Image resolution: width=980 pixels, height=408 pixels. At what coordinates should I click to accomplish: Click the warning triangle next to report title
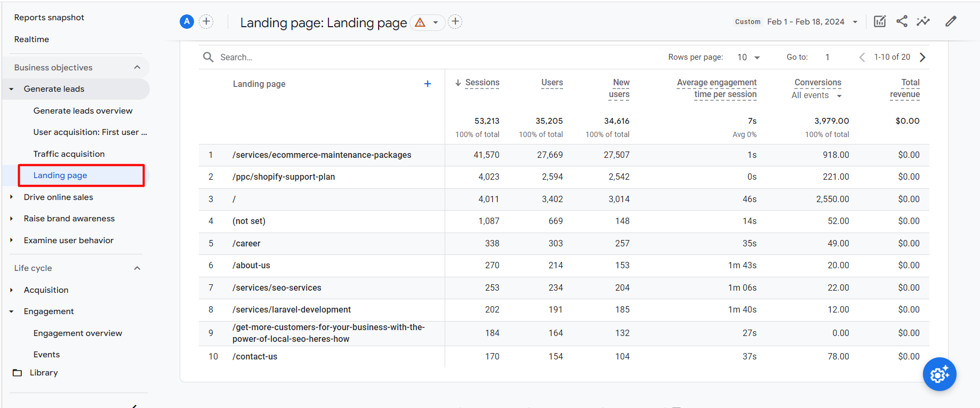point(420,22)
